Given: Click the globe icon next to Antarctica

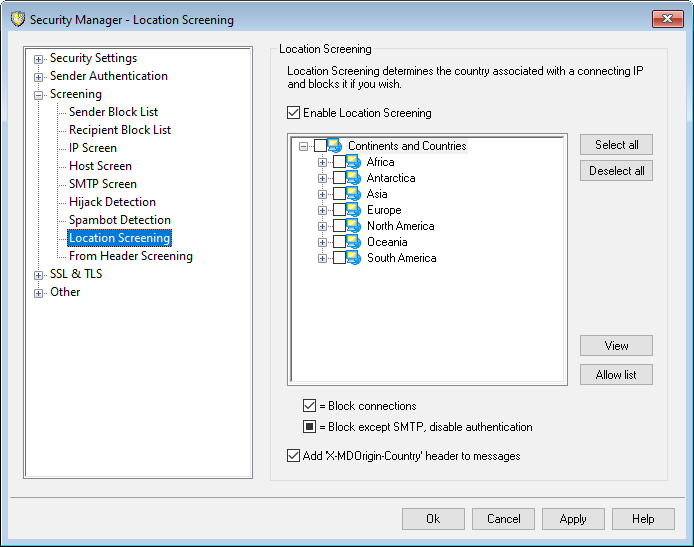Looking at the screenshot, I should [x=353, y=178].
